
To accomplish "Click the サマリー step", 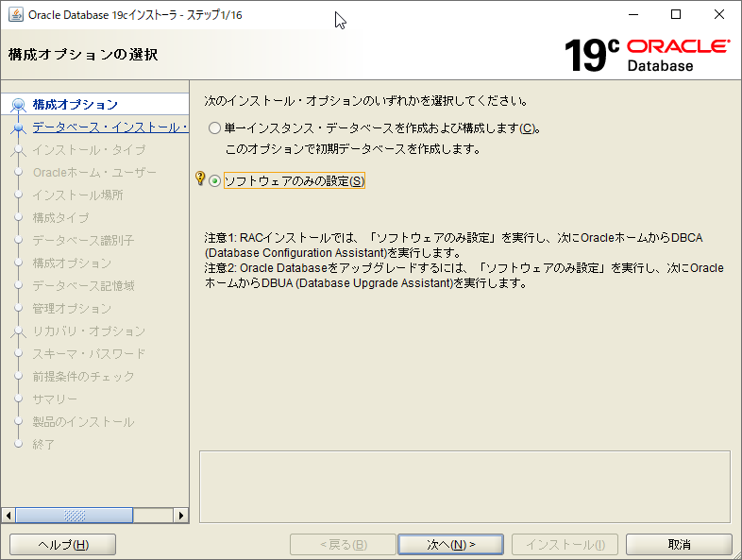I will click(55, 399).
